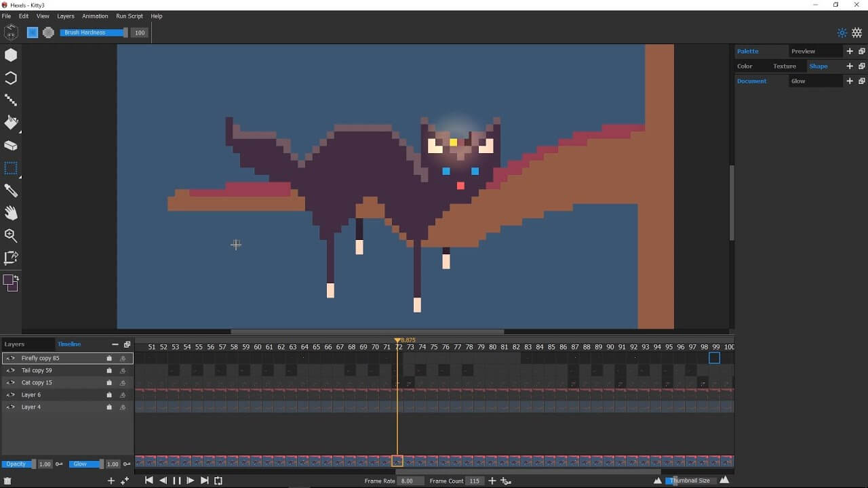The height and width of the screenshot is (488, 868).
Task: Switch to the hand pan tool
Action: point(11,213)
